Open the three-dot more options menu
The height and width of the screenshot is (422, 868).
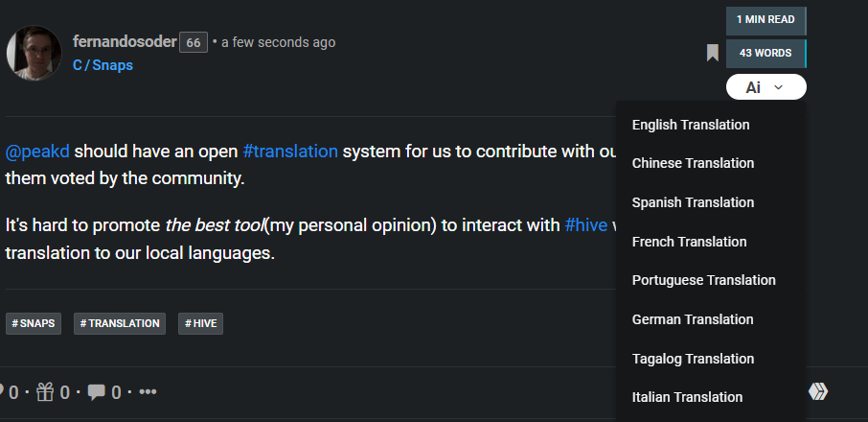148,392
